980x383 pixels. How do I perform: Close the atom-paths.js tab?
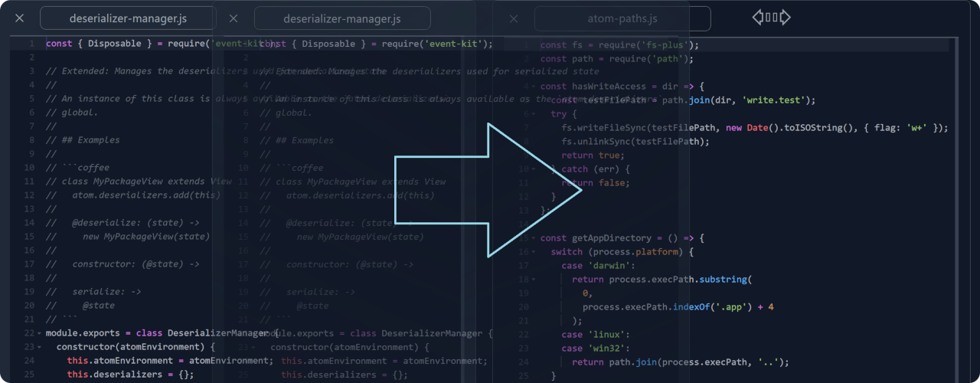(x=514, y=18)
